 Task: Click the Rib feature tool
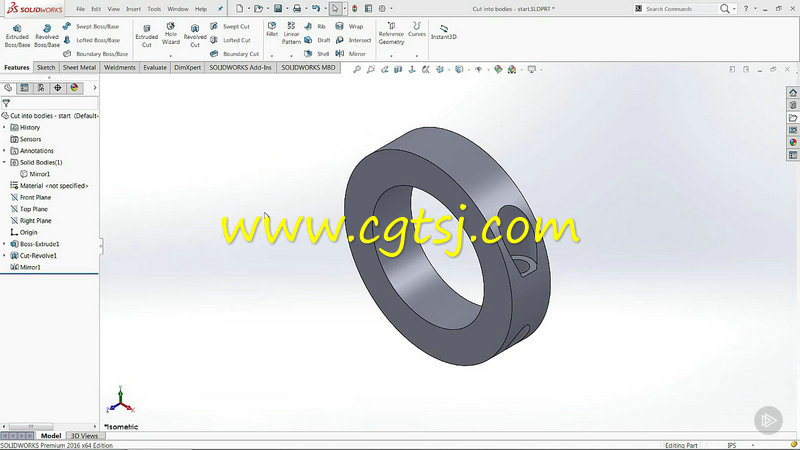point(315,26)
